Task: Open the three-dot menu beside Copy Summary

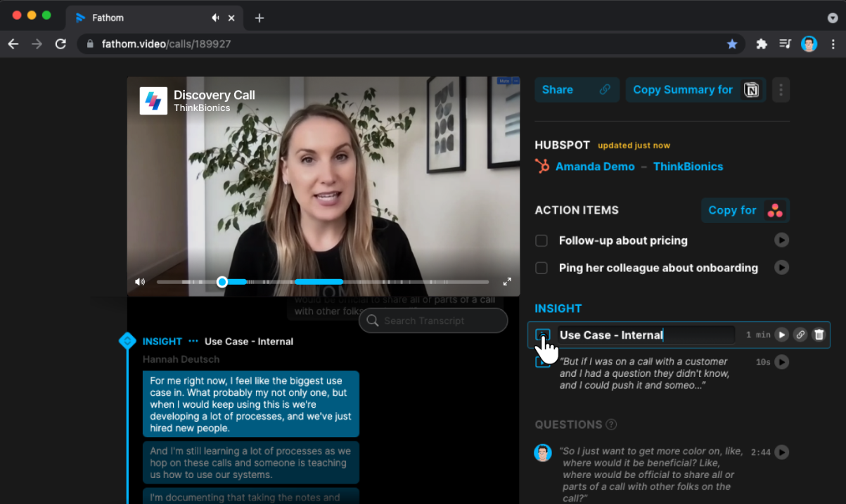Action: point(781,89)
